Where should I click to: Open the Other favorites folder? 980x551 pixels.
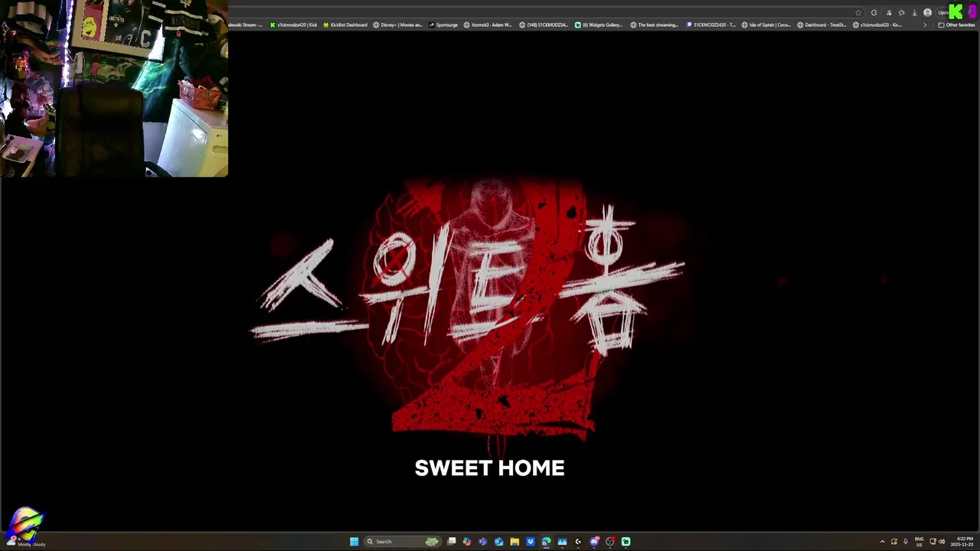[x=956, y=25]
